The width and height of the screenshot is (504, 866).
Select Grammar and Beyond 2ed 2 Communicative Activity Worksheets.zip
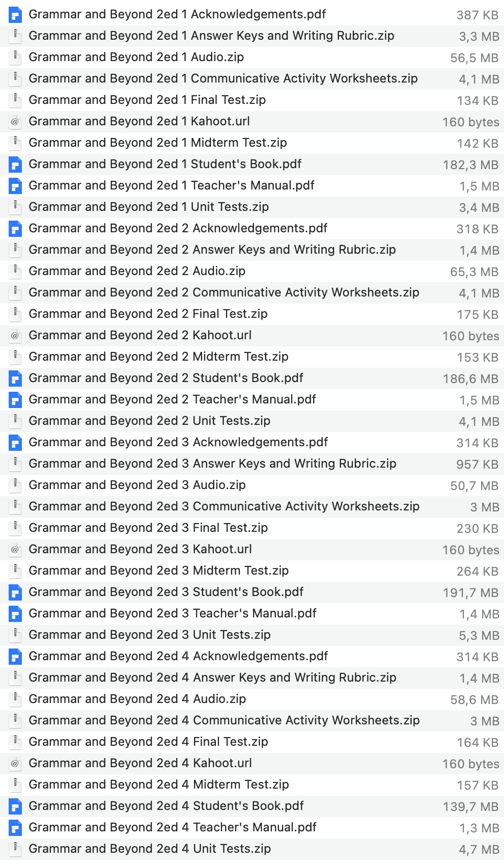(224, 292)
